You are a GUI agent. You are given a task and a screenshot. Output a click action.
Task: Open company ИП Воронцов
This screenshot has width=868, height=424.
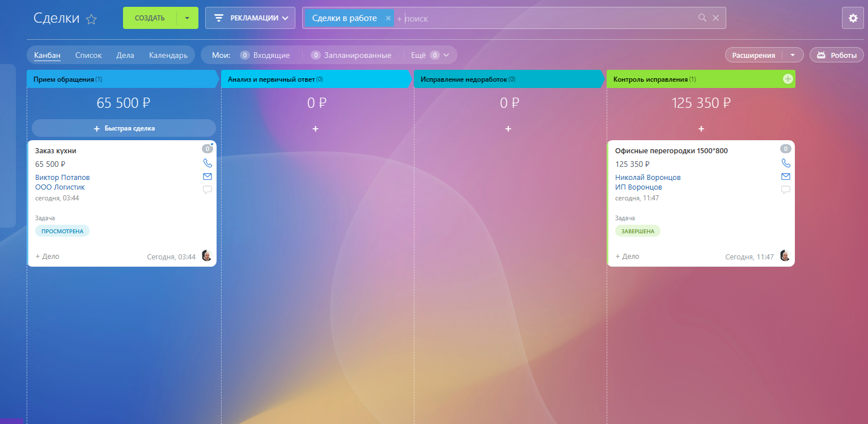[638, 187]
